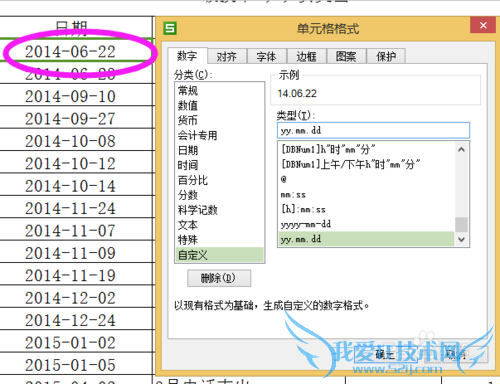Select 日期 category in list
Screen dimensions: 500x384
[x=219, y=150]
